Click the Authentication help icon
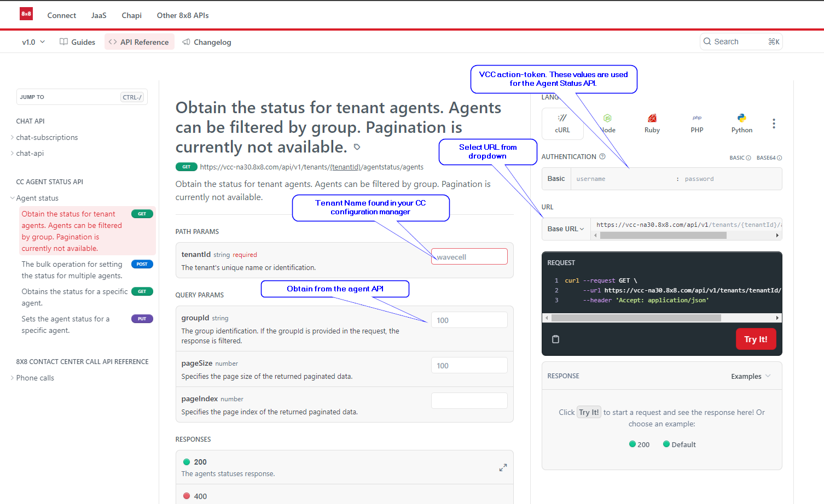This screenshot has height=504, width=824. click(602, 156)
